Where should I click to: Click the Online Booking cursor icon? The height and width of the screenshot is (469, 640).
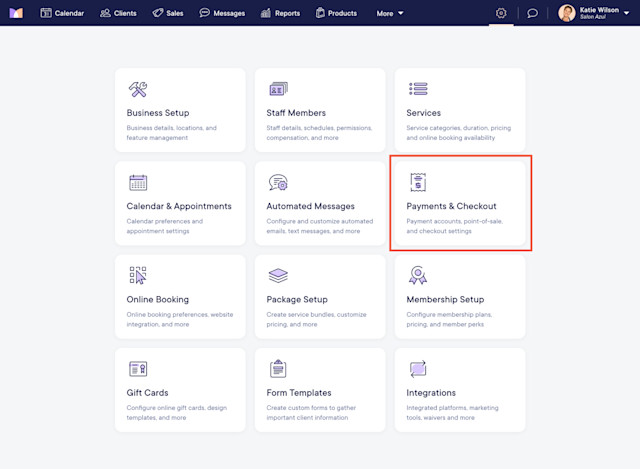[138, 275]
